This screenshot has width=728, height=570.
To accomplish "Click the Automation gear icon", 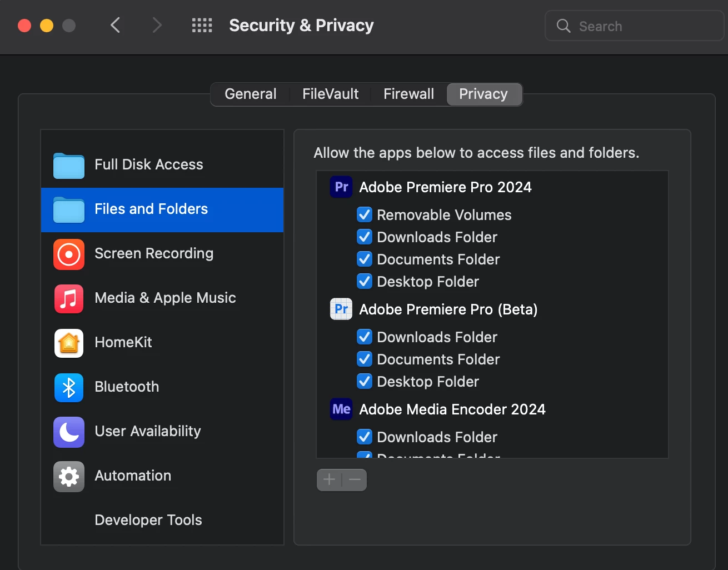I will pyautogui.click(x=69, y=477).
